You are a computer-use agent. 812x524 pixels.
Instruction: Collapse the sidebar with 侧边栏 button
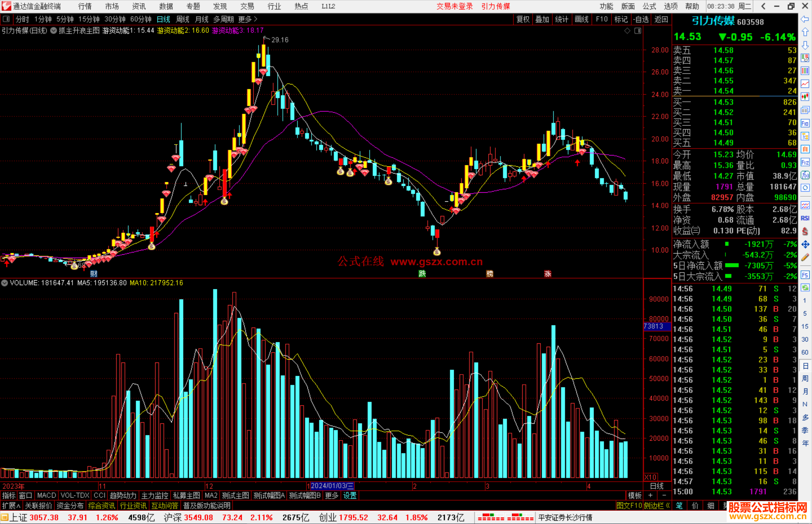pos(657,506)
